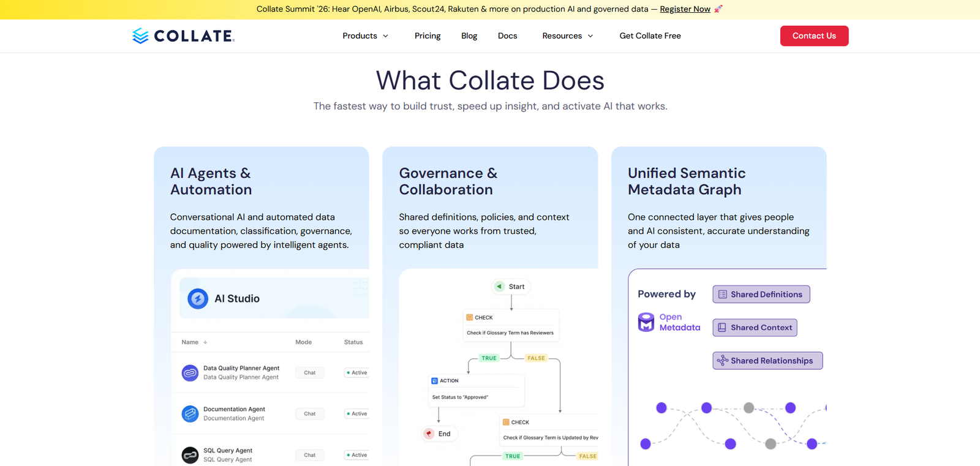Click the Shared Definitions chip
980x466 pixels.
click(761, 295)
